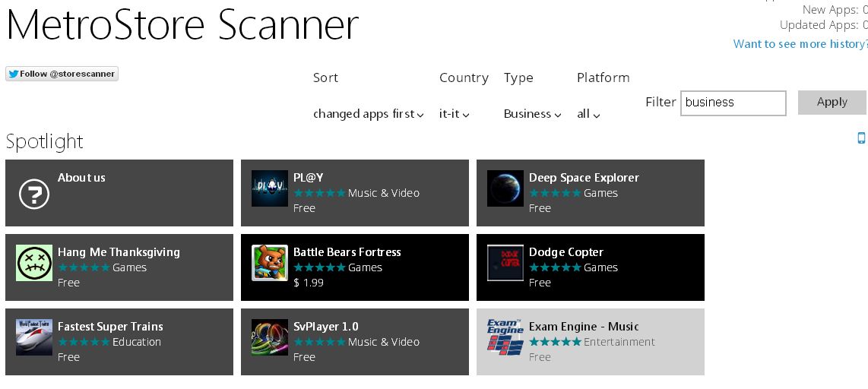Screen dimensions: 868x389
Task: Open the Dodge Copter title link
Action: [566, 252]
